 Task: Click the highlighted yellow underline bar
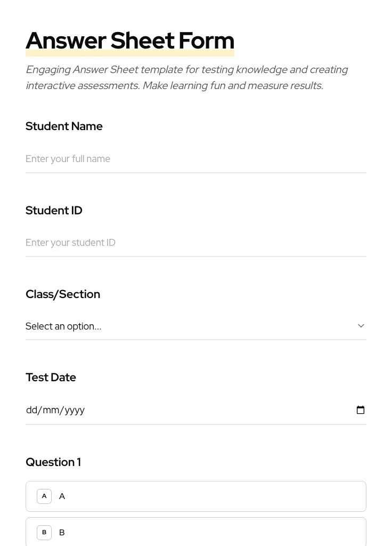click(x=130, y=53)
